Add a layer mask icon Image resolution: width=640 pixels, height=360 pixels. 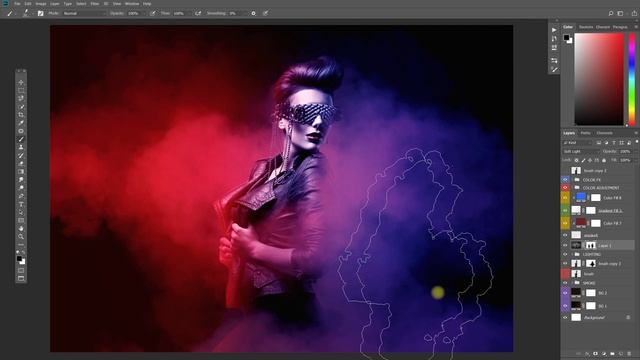coord(595,353)
